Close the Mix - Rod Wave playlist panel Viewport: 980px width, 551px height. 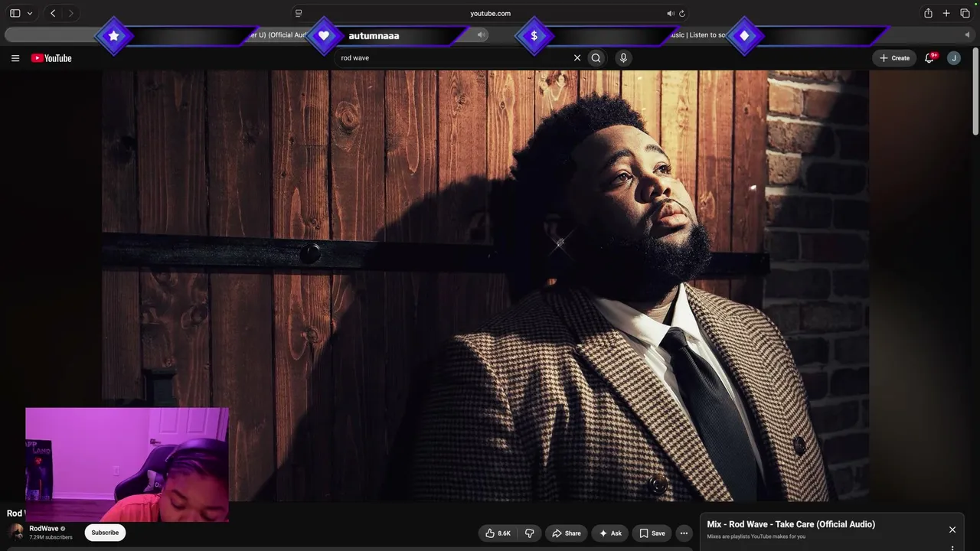click(x=952, y=530)
